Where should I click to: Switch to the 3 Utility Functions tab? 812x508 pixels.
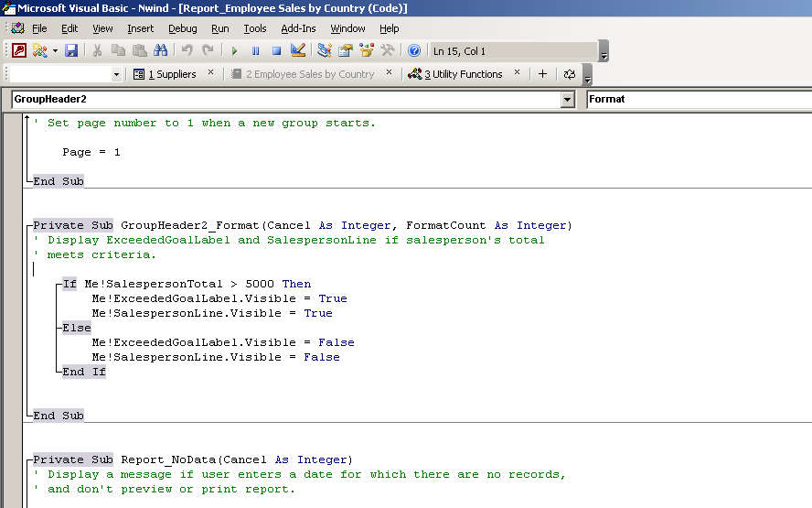point(455,74)
